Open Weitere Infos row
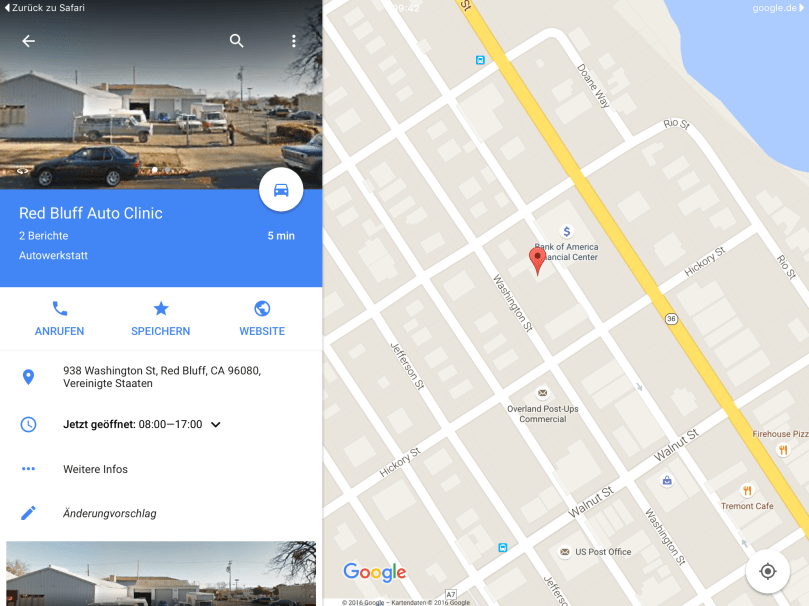 [x=161, y=469]
